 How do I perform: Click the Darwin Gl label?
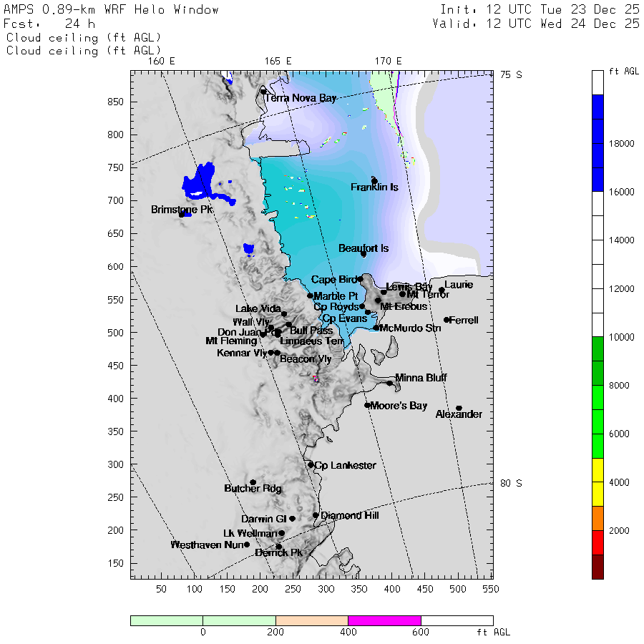tap(263, 519)
